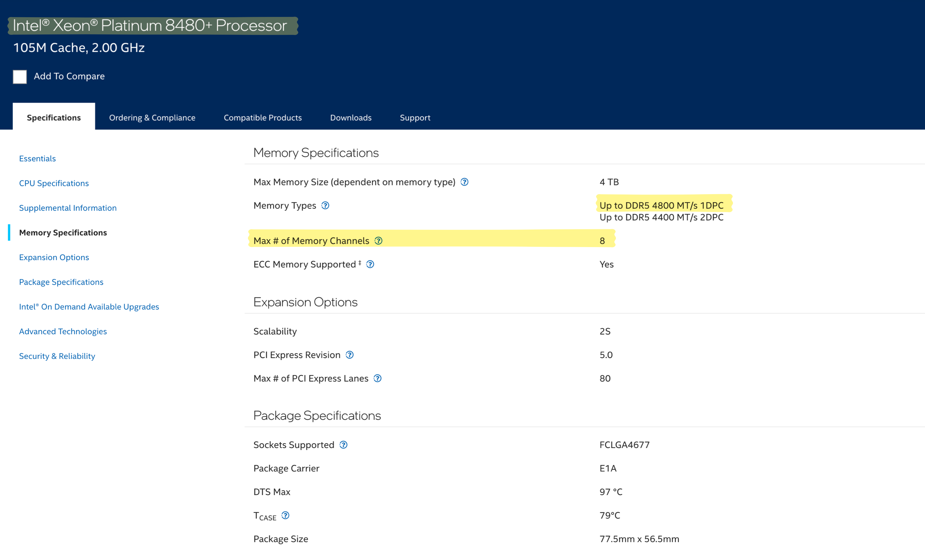
Task: Click the ECC Memory Supported Yes value
Action: 607,264
